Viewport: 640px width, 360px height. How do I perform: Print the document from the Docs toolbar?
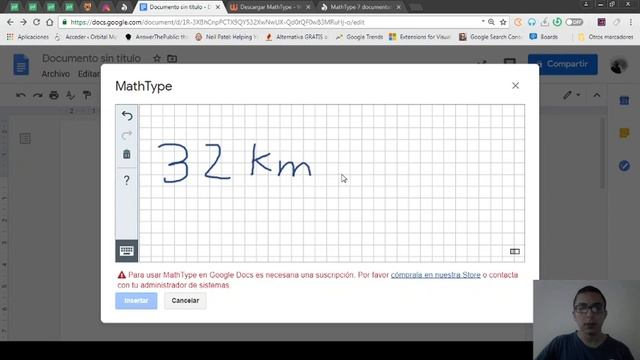click(x=54, y=95)
